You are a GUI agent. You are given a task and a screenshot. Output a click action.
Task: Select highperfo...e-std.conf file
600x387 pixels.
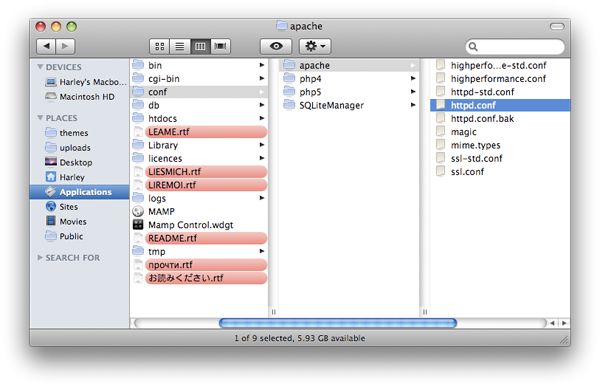tap(500, 65)
